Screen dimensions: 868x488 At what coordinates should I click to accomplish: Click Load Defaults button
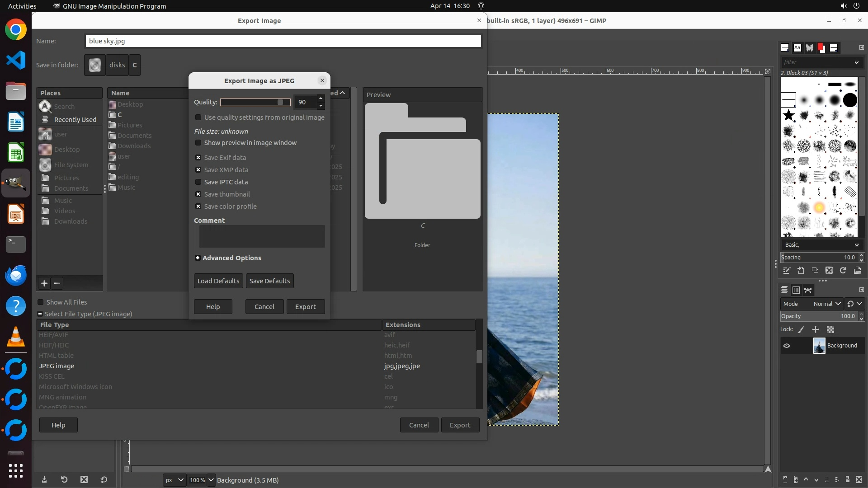tap(218, 281)
